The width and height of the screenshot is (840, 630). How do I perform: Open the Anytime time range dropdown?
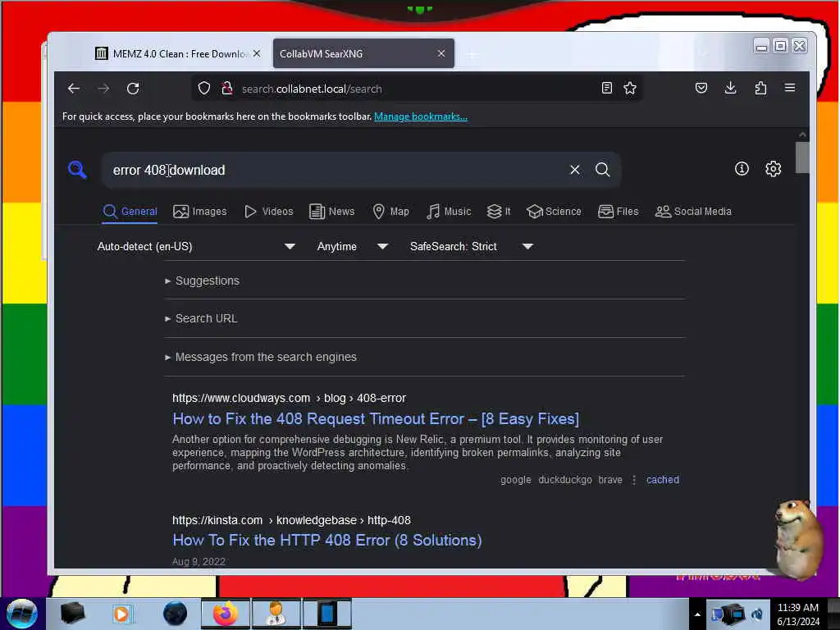point(352,246)
